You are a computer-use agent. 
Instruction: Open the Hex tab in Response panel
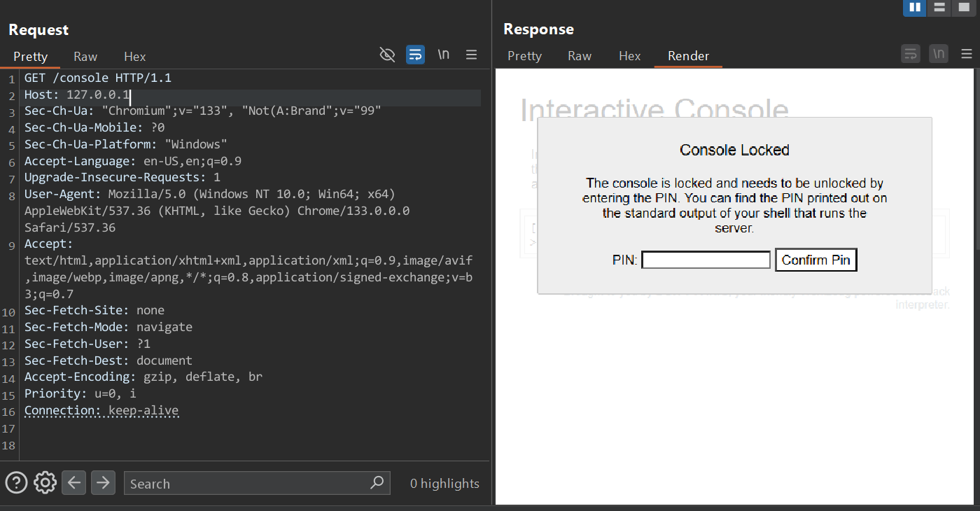pyautogui.click(x=629, y=56)
